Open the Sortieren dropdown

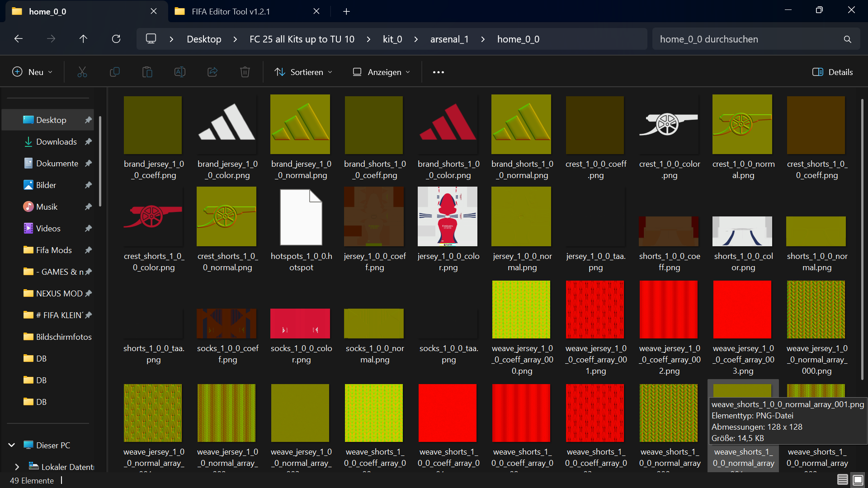[x=304, y=72]
